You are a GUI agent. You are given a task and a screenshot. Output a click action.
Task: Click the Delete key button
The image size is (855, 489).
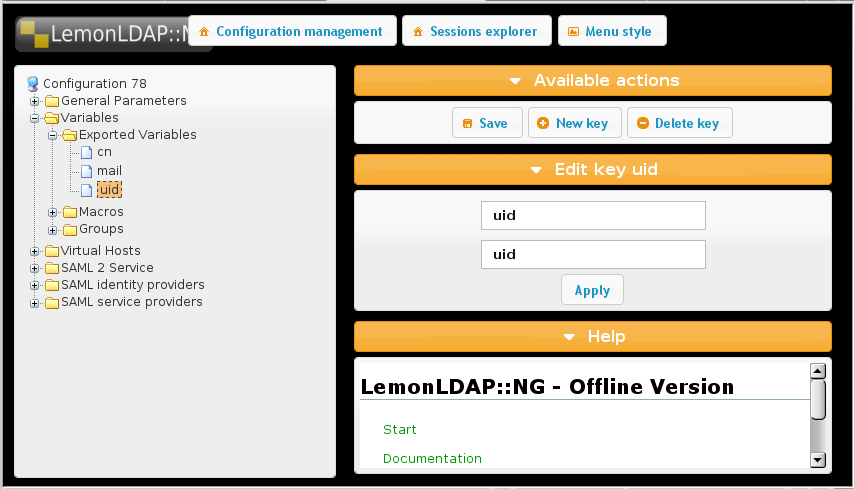click(680, 123)
